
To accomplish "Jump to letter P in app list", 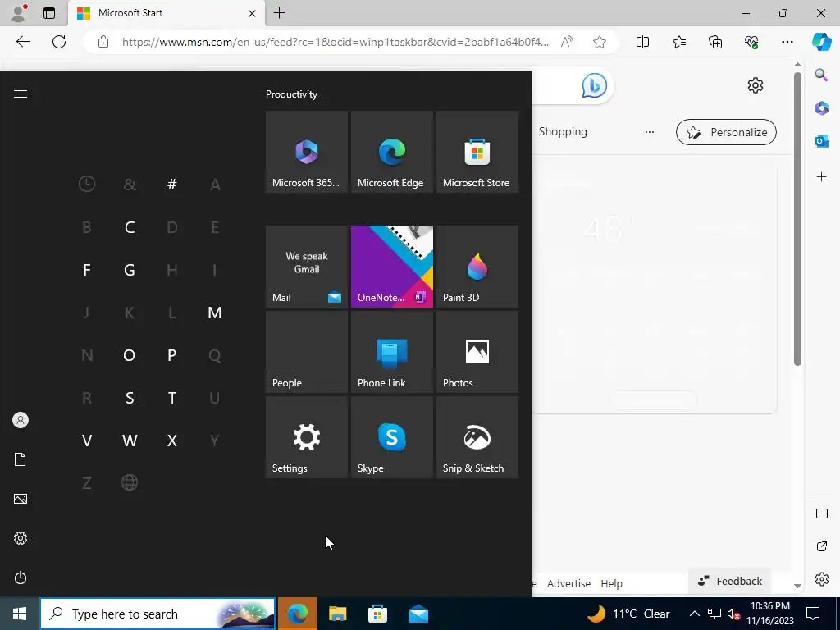I will [172, 355].
